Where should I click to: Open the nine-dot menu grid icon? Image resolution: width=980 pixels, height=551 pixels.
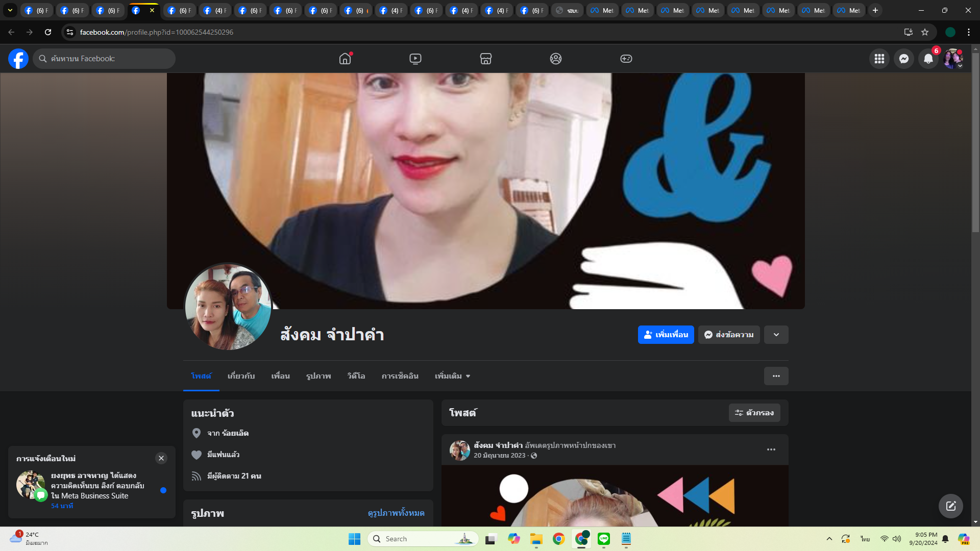coord(879,59)
